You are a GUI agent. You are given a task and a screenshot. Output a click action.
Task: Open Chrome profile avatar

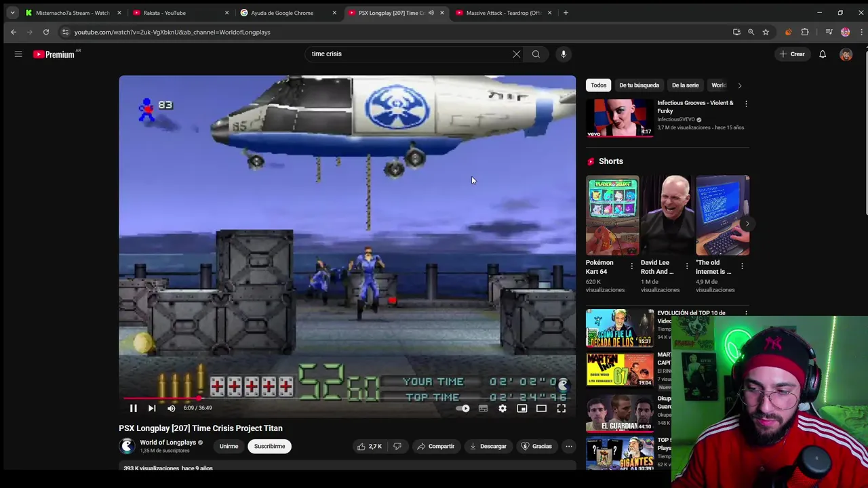845,32
